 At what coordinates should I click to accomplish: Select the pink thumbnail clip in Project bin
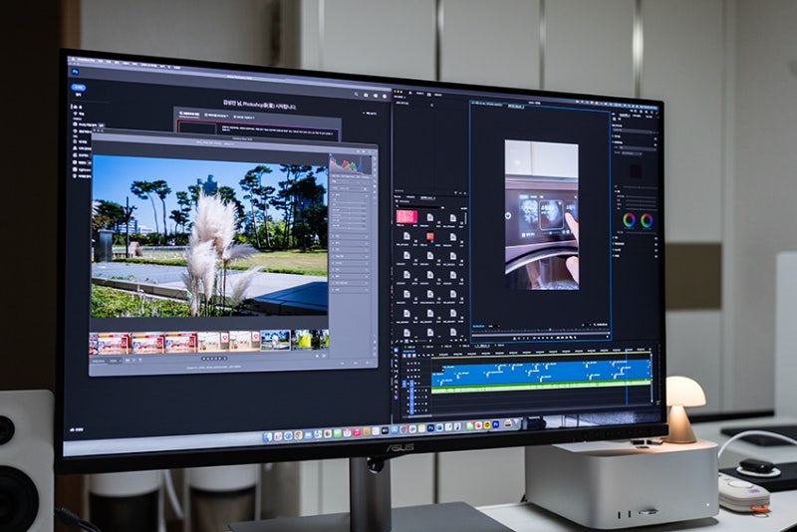(x=406, y=217)
